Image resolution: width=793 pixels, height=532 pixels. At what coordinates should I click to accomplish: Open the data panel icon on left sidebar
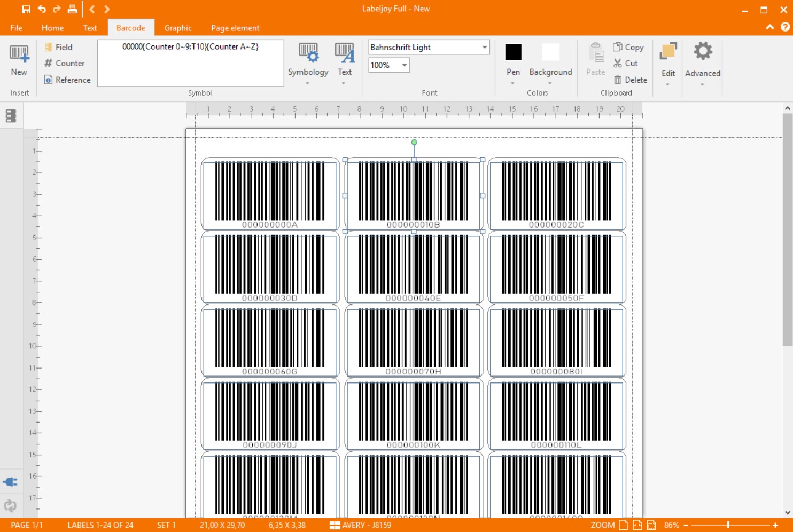click(11, 116)
